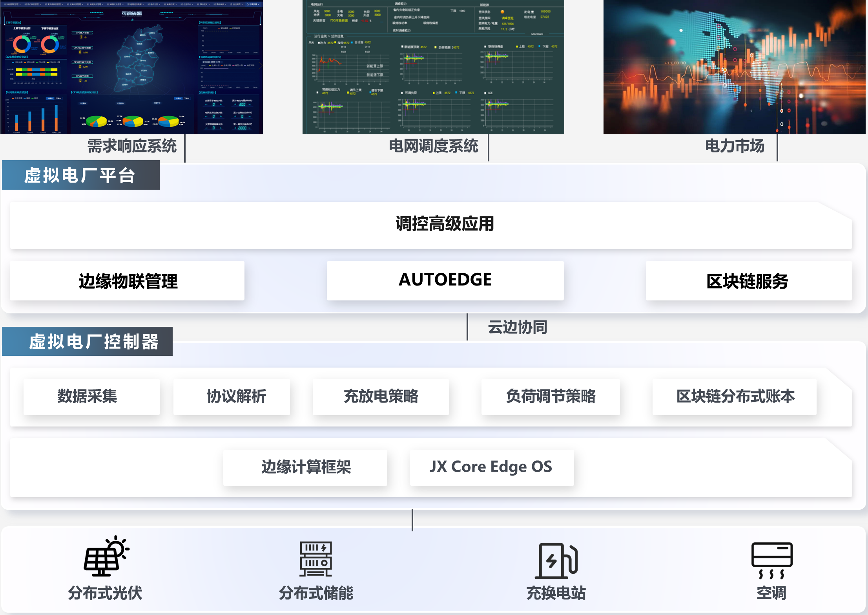Click the 区块链服务 box
Image resolution: width=868 pixels, height=615 pixels.
(748, 281)
